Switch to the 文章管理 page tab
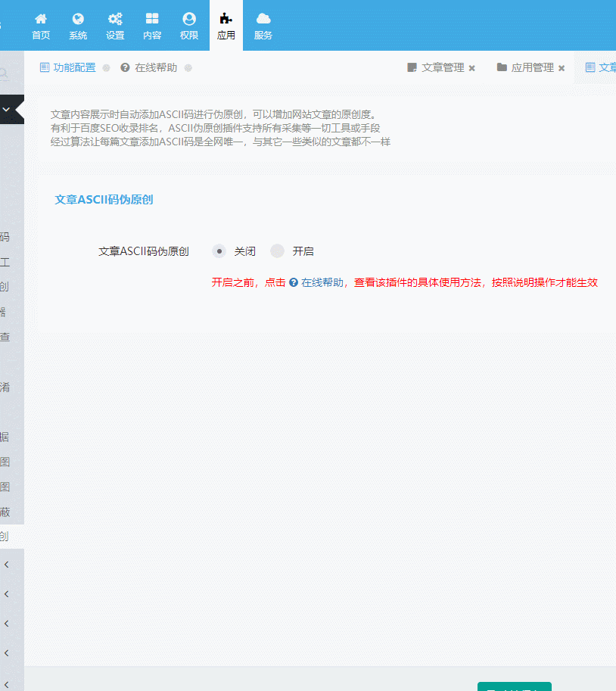Viewport: 616px width, 691px height. [436, 67]
